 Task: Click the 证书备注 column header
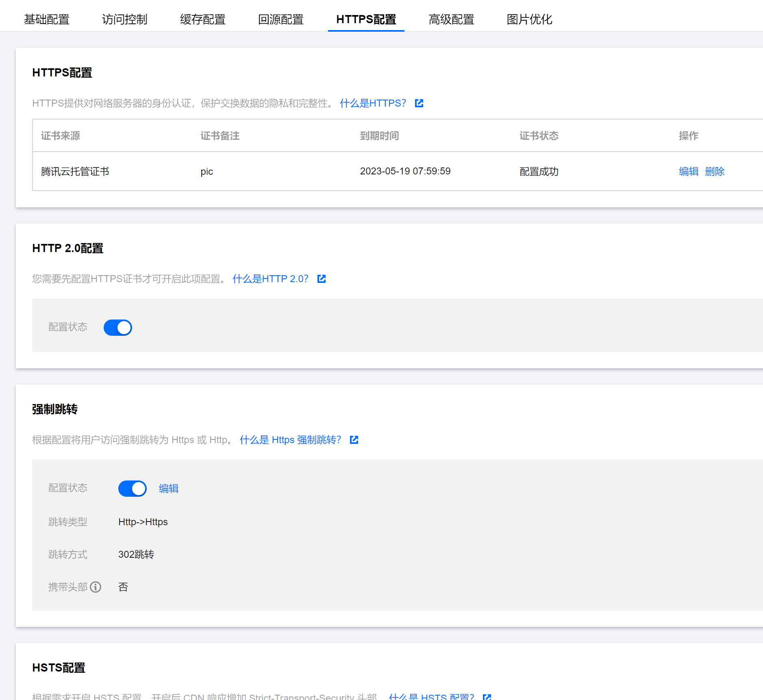[x=220, y=136]
